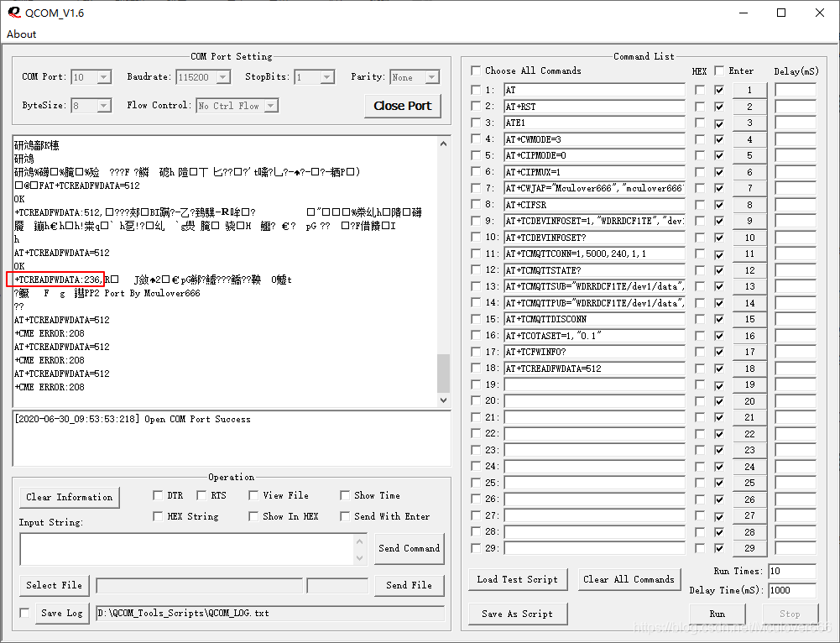Toggle the Enter column header checkbox
This screenshot has height=643, width=840.
click(719, 71)
